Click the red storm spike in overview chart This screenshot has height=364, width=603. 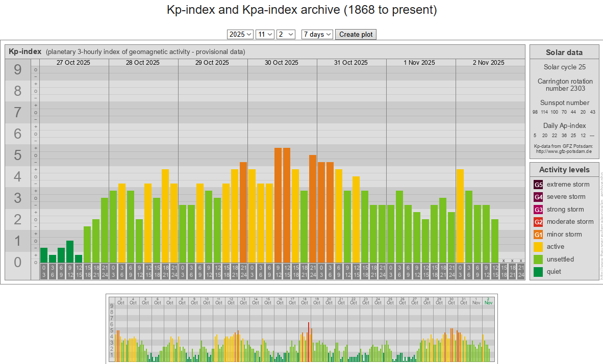[x=309, y=342]
